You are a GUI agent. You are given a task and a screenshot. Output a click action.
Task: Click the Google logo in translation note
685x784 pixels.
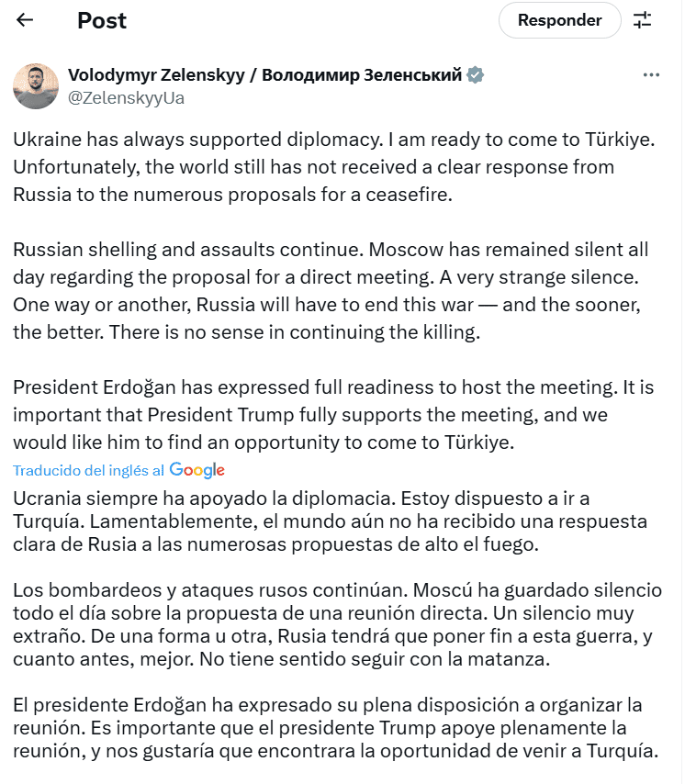197,470
